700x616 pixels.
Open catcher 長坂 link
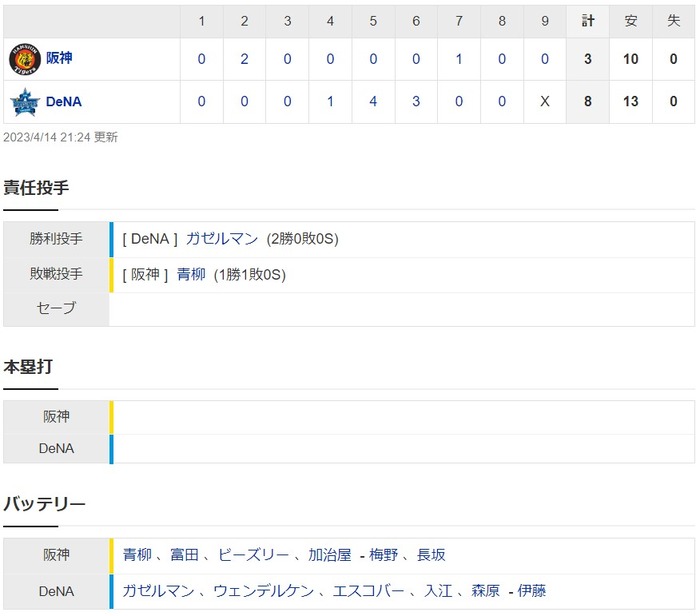(x=431, y=555)
